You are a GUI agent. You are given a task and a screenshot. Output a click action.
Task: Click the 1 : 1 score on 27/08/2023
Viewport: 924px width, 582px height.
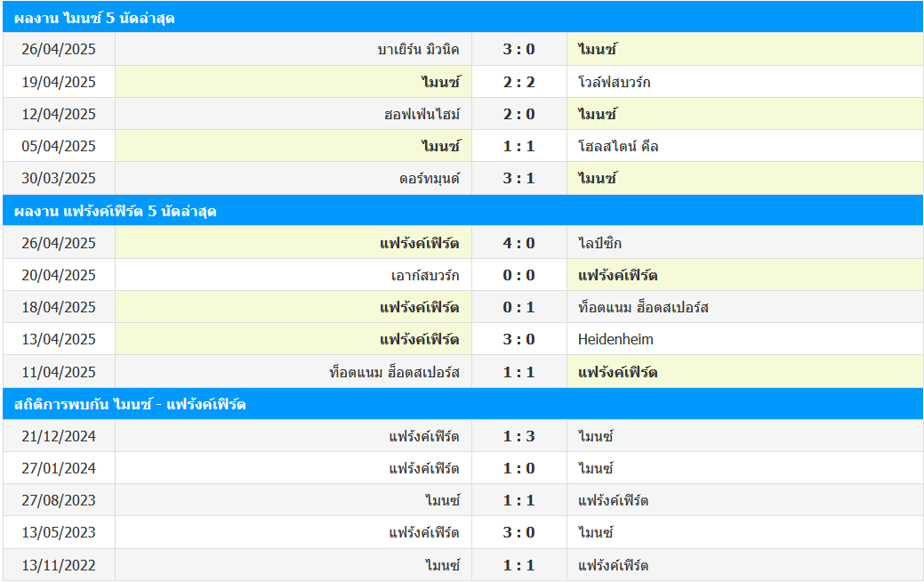[x=518, y=500]
